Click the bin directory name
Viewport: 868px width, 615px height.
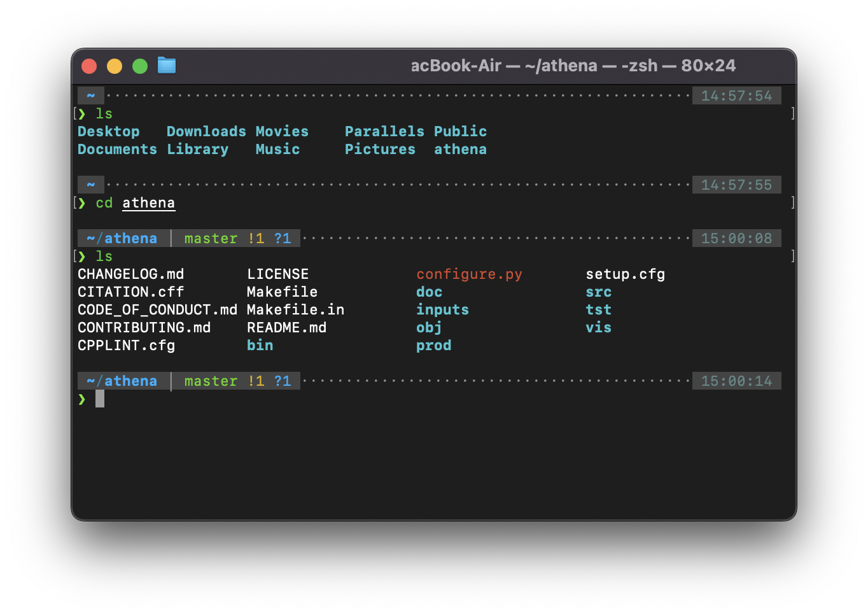pyautogui.click(x=260, y=346)
